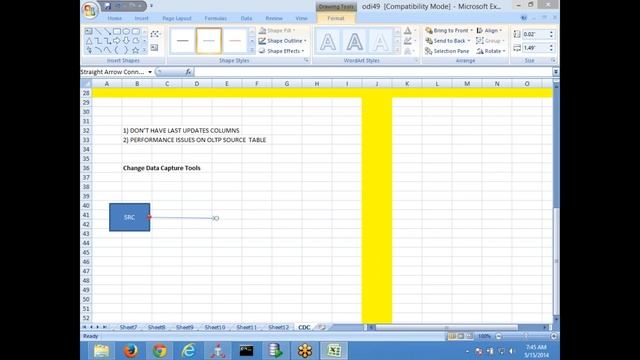
Task: Choose the Down Arrow block shape
Action: pos(126,41)
